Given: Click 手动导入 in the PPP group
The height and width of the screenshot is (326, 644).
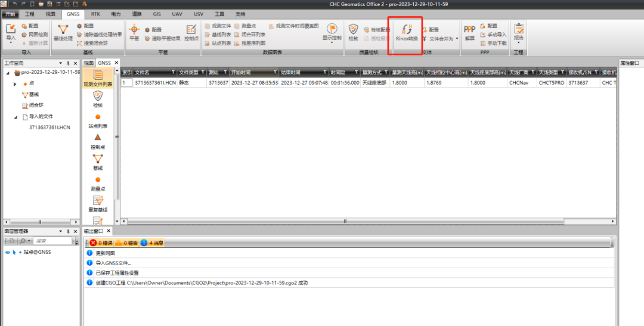Looking at the screenshot, I should (x=493, y=35).
